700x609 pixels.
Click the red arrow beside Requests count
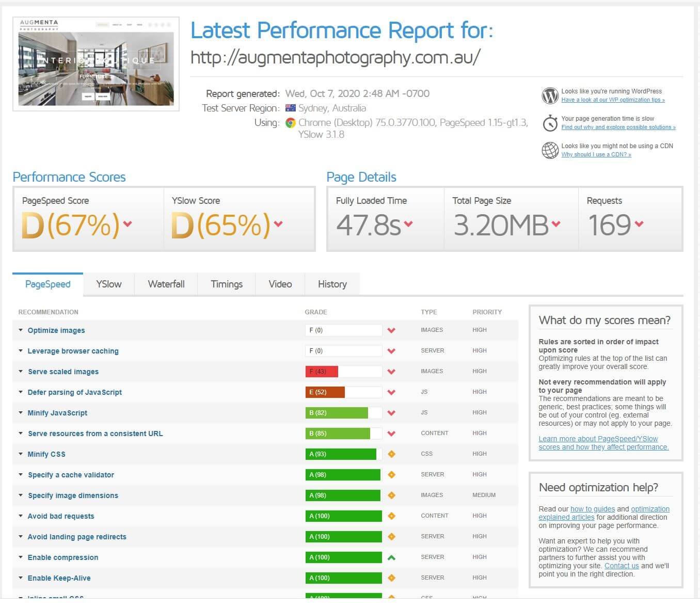click(x=639, y=223)
